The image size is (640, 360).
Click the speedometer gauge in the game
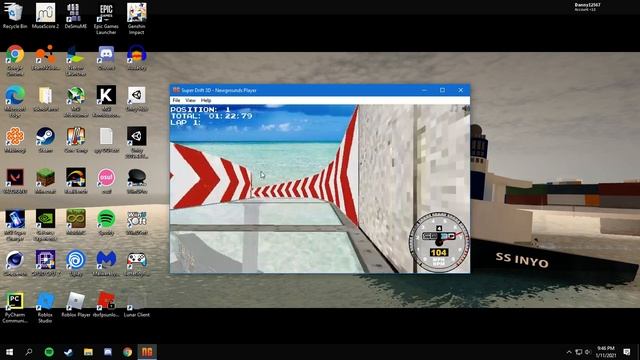[439, 242]
